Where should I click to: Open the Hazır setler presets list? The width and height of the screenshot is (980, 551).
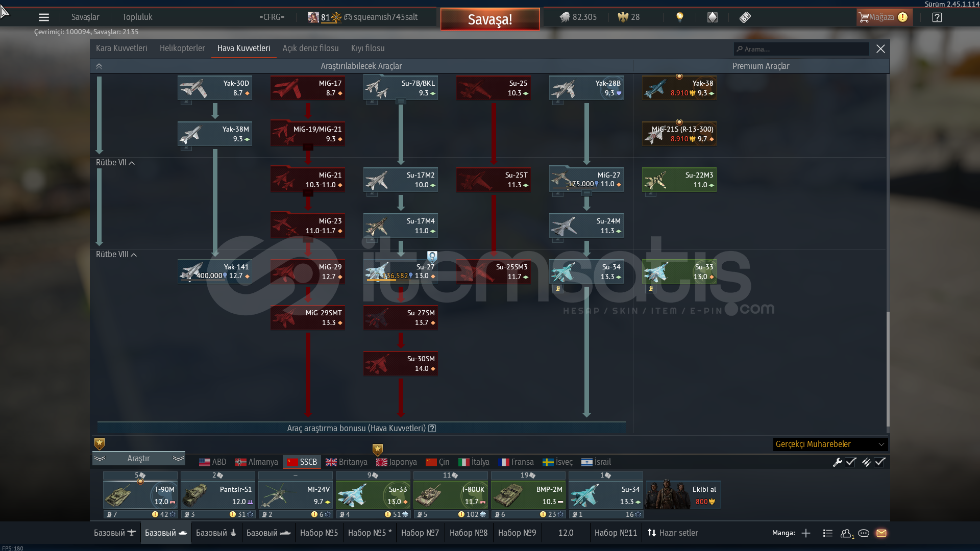click(x=673, y=533)
